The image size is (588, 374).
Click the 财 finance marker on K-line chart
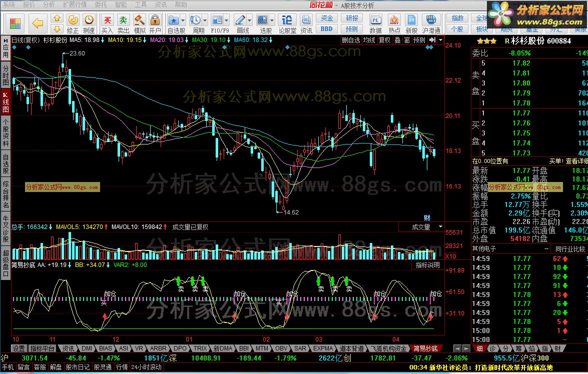point(427,217)
